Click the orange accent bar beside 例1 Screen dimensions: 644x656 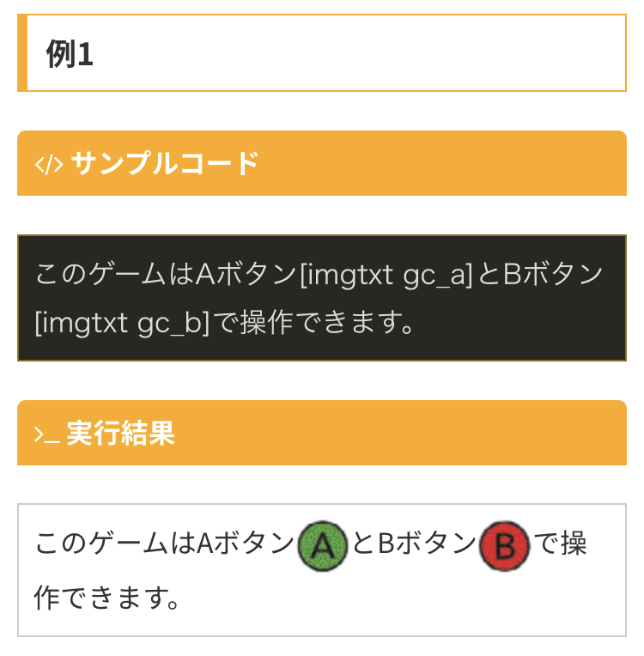tap(22, 52)
